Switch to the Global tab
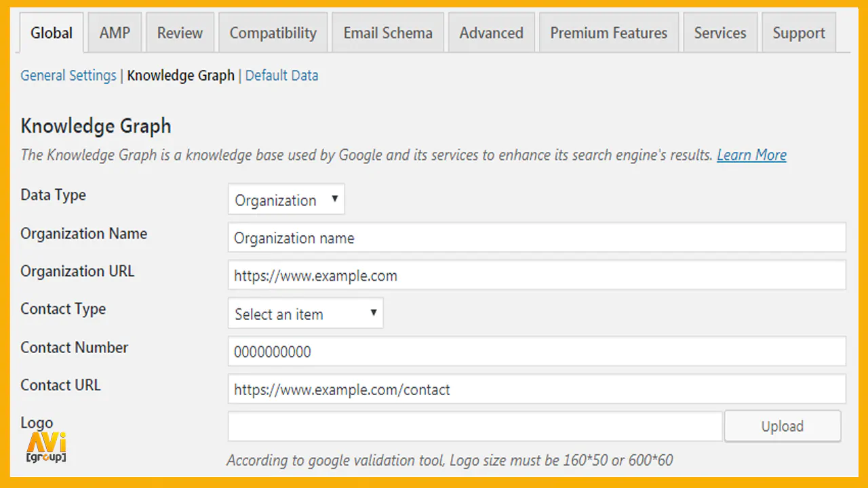 [x=52, y=33]
